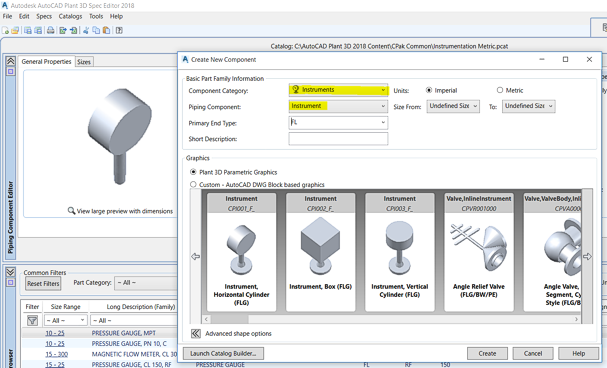Select the Imperial units radio button

[x=429, y=90]
